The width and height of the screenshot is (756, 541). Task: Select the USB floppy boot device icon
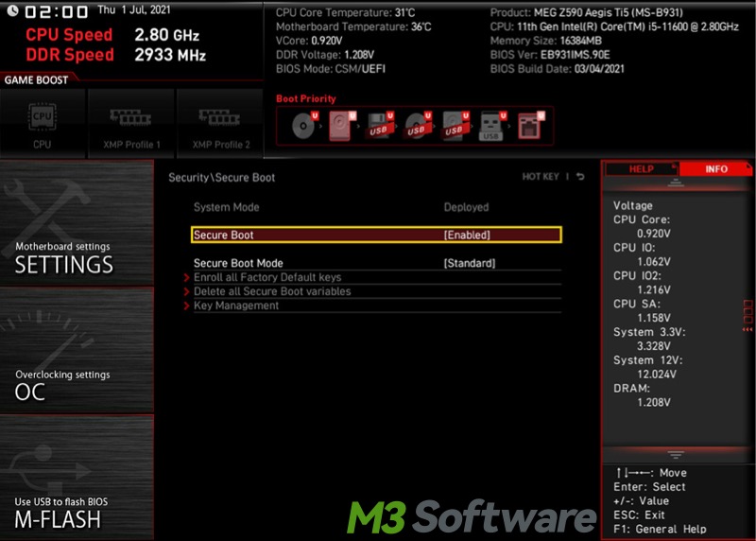pyautogui.click(x=380, y=126)
